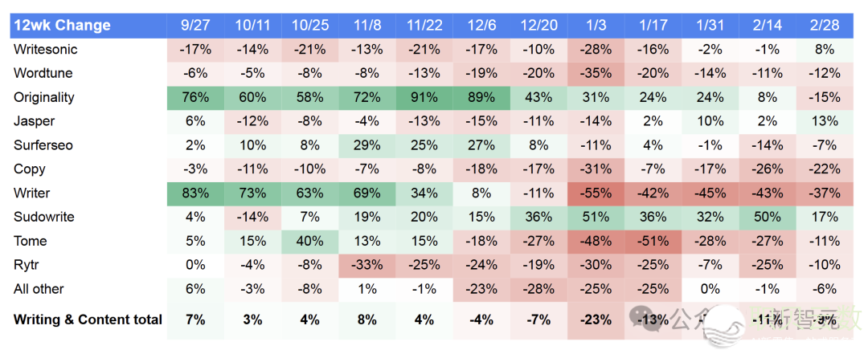
Task: Click Tome's 40% cell under 10/25
Action: (309, 241)
